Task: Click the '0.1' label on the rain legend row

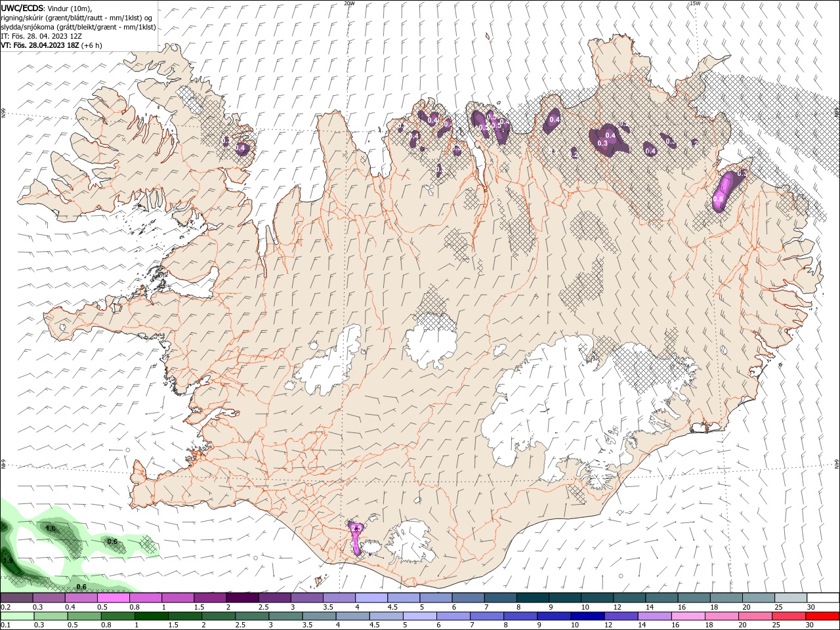Action: (x=6, y=625)
